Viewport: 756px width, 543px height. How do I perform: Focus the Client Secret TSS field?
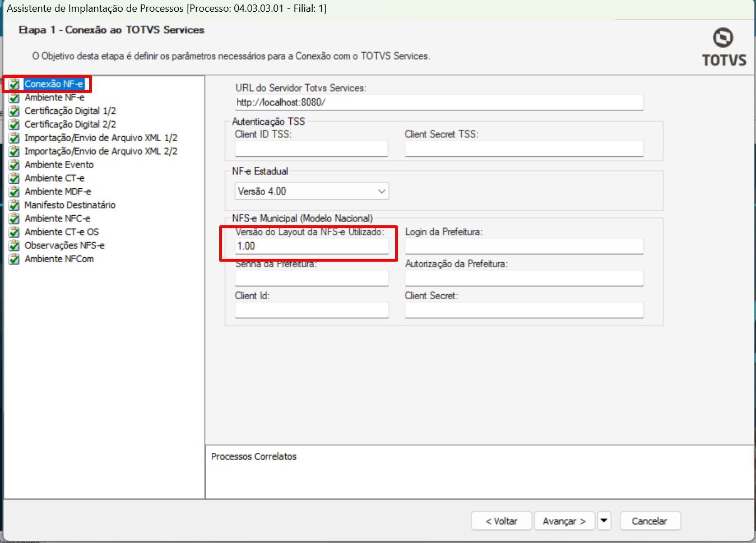pos(524,148)
